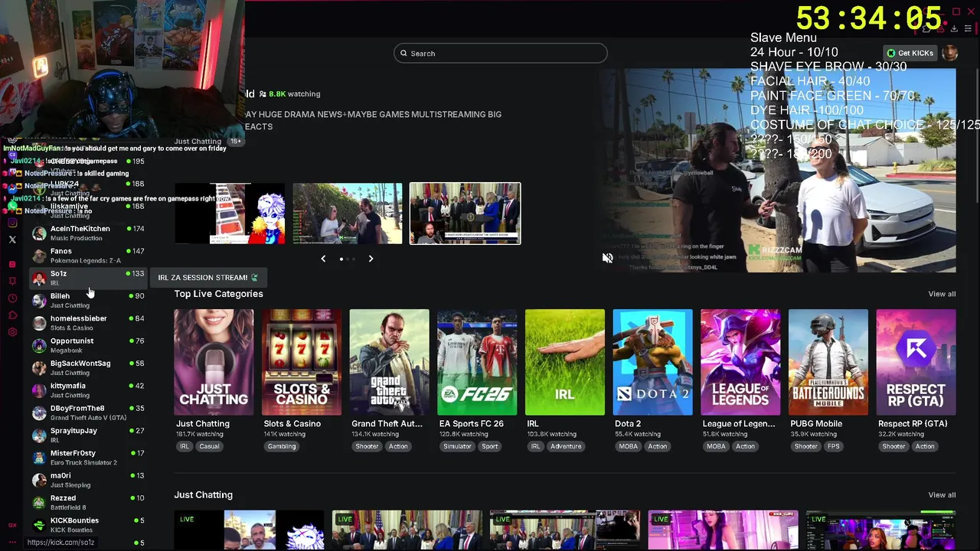Open the X (Twitter) sidebar icon
The image size is (980, 551).
(12, 240)
